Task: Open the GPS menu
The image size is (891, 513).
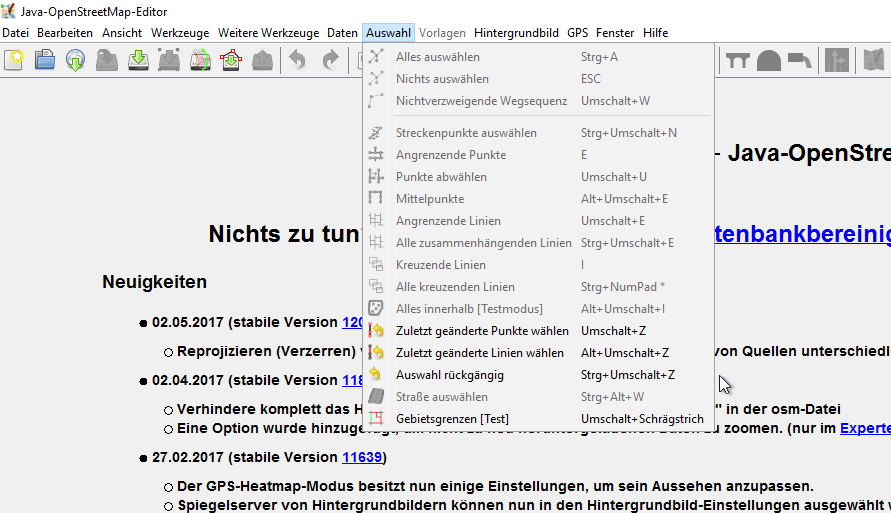Action: point(577,33)
